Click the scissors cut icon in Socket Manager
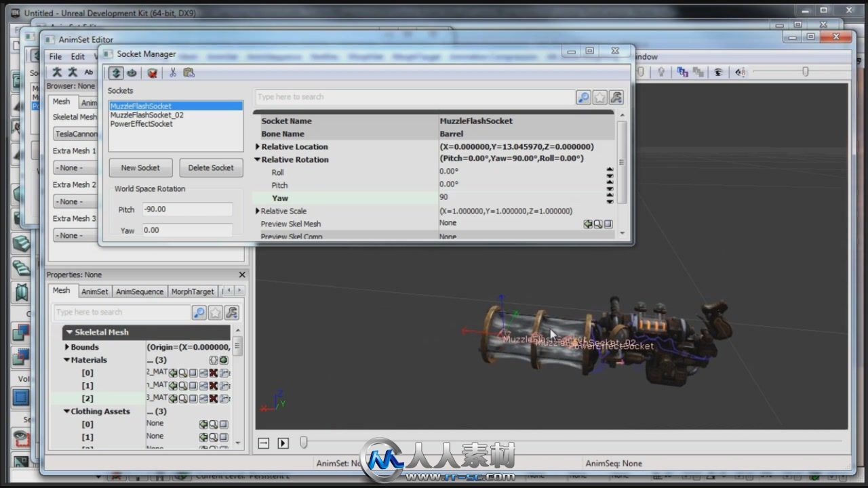 pos(173,73)
